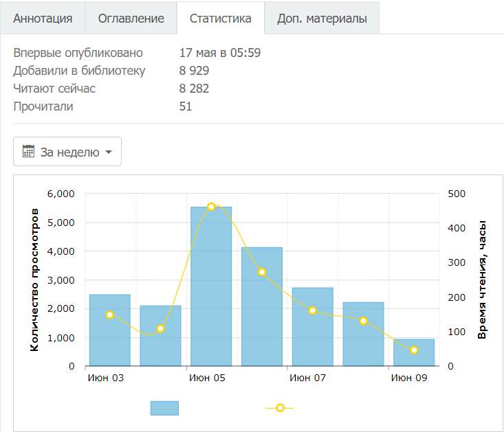Expand the За неделю dropdown caret
Viewport: 504px width, 432px height.
109,152
